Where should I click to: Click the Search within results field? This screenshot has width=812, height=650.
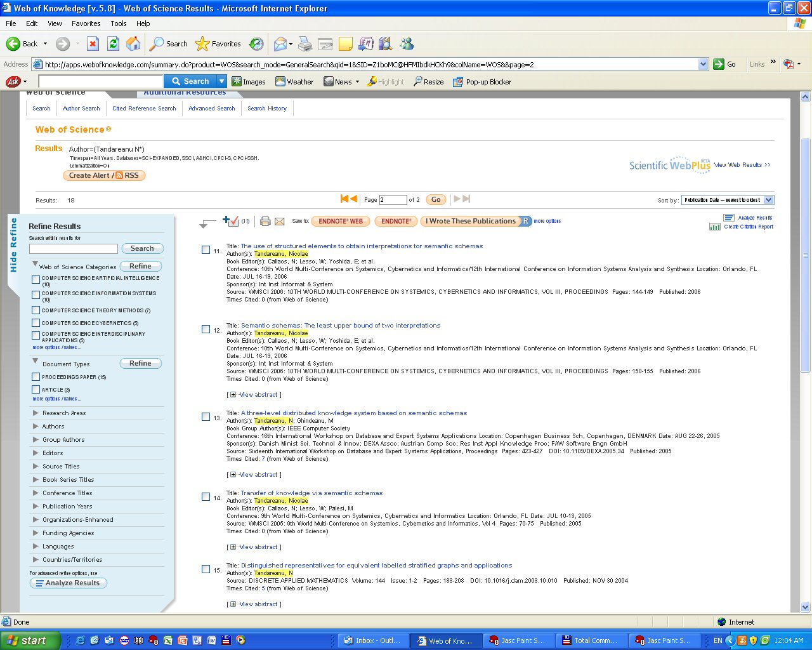pos(74,249)
